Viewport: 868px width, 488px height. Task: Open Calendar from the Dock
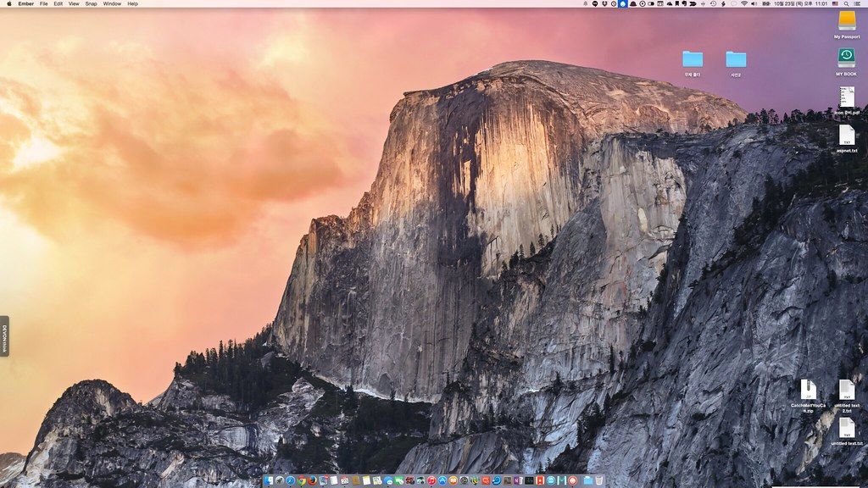click(345, 480)
